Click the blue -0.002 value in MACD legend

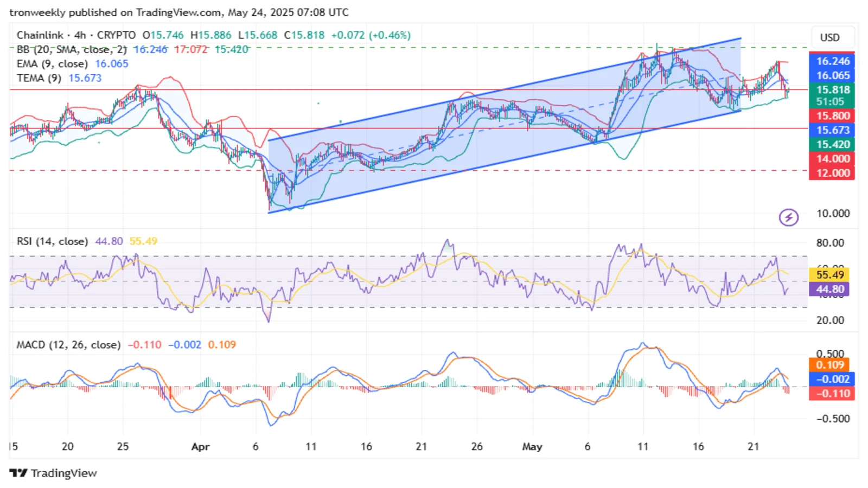(184, 344)
